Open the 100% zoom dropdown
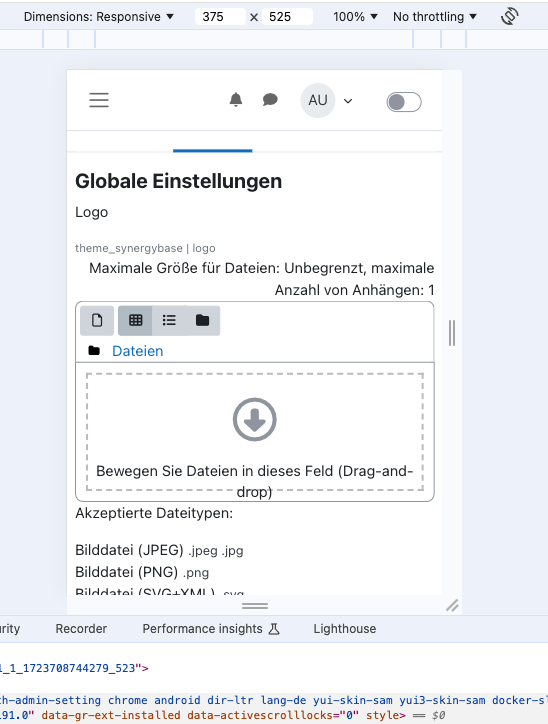Image resolution: width=548 pixels, height=724 pixels. coord(355,17)
